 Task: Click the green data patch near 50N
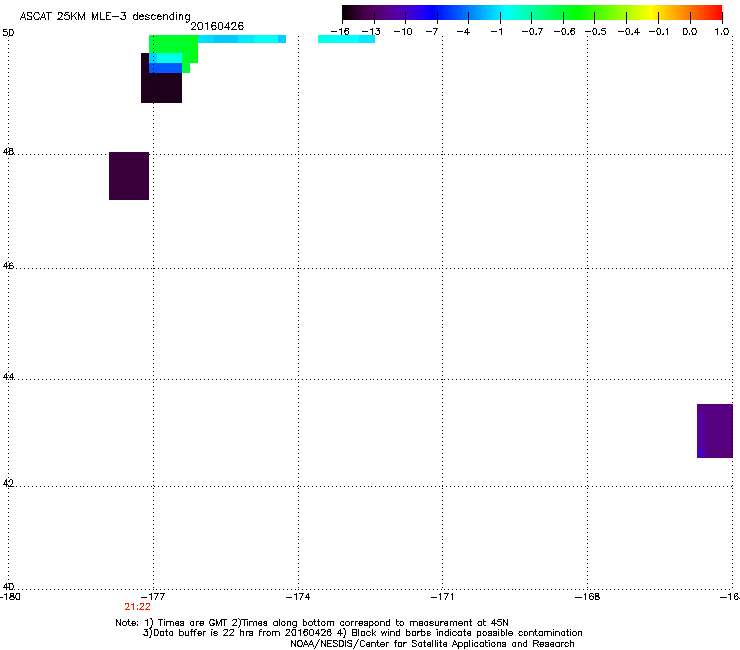(173, 44)
